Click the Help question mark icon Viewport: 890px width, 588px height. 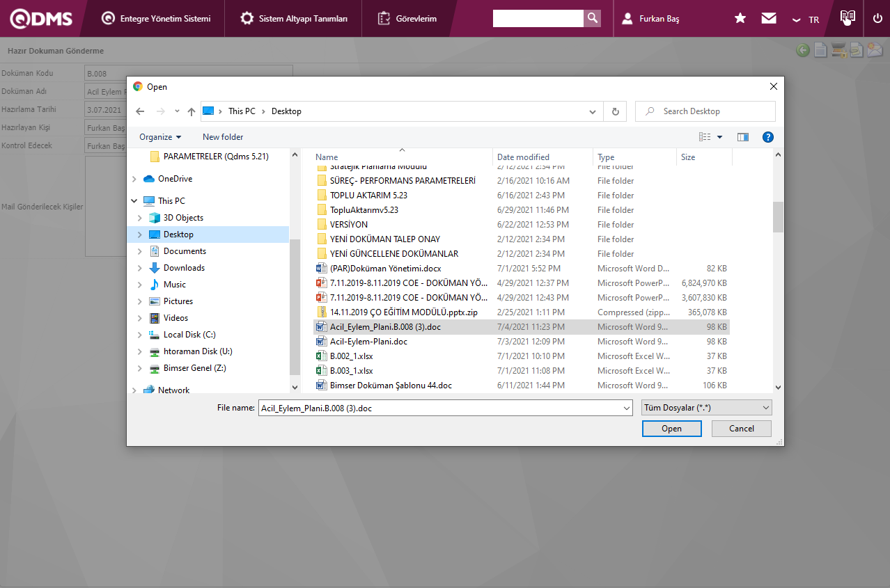[x=768, y=137]
